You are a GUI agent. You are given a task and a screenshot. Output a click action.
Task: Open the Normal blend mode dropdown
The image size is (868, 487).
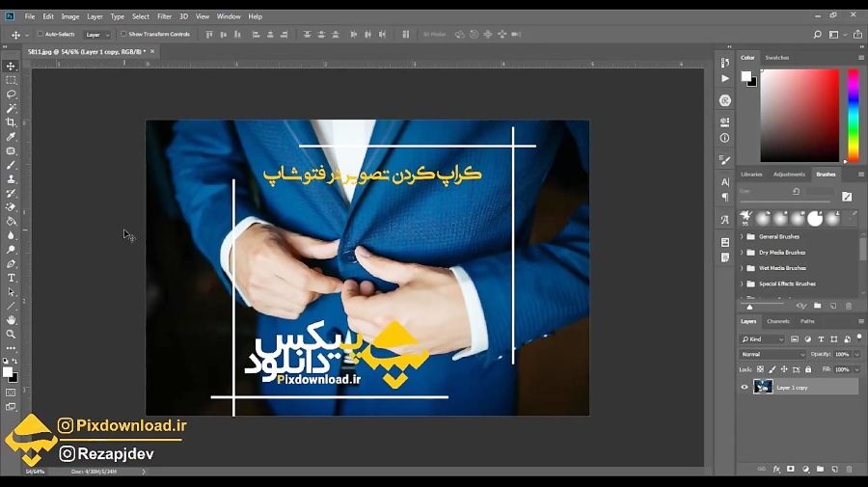click(x=773, y=354)
